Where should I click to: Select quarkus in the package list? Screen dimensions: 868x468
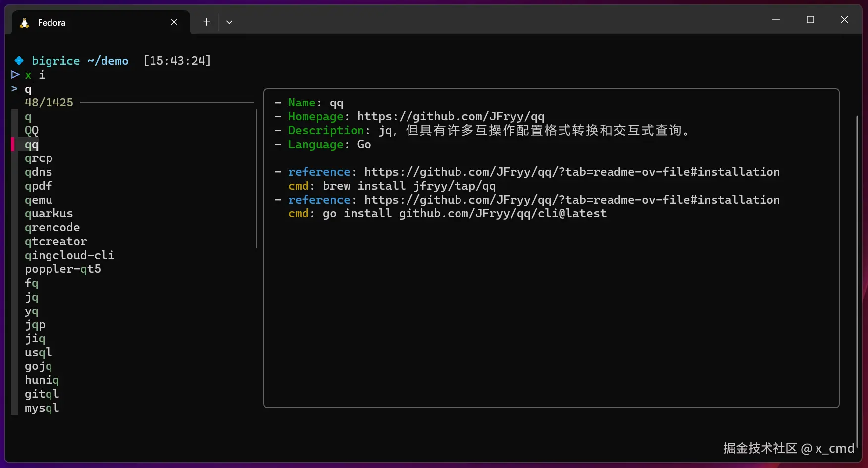[49, 214]
